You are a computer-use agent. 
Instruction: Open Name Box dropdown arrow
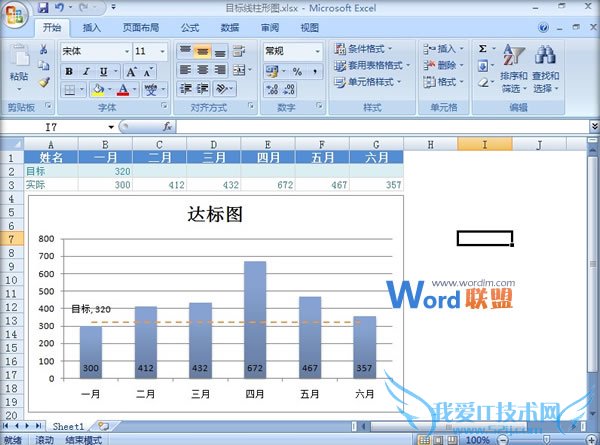coord(111,127)
